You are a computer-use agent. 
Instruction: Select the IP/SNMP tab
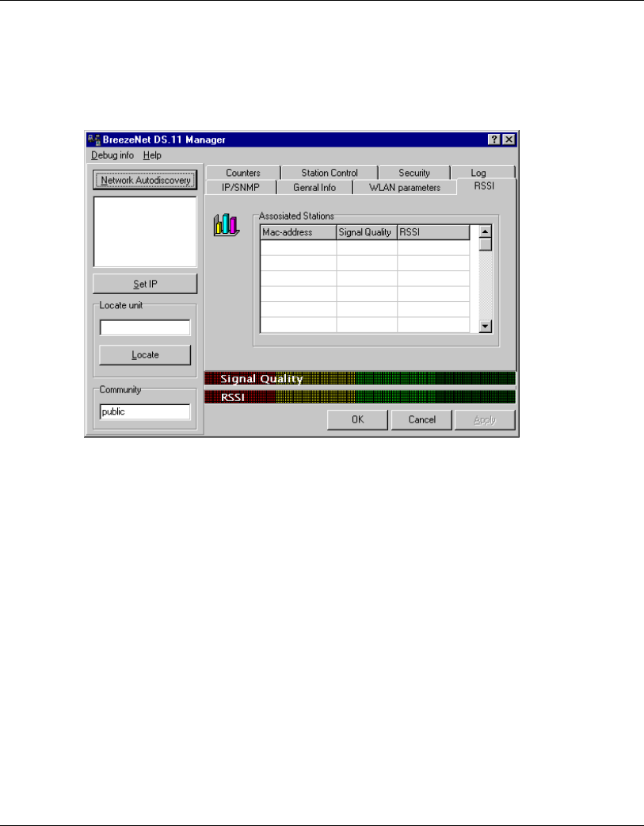click(x=241, y=188)
